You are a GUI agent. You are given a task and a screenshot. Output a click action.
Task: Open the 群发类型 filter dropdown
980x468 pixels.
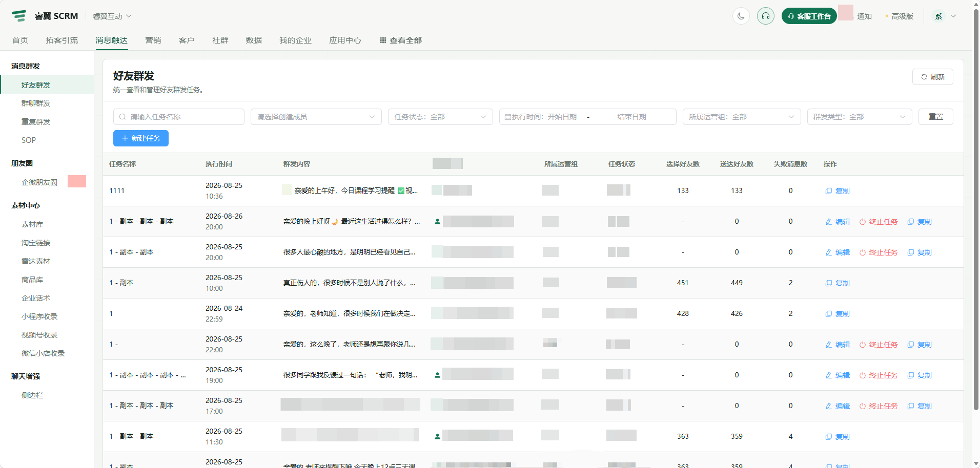860,117
